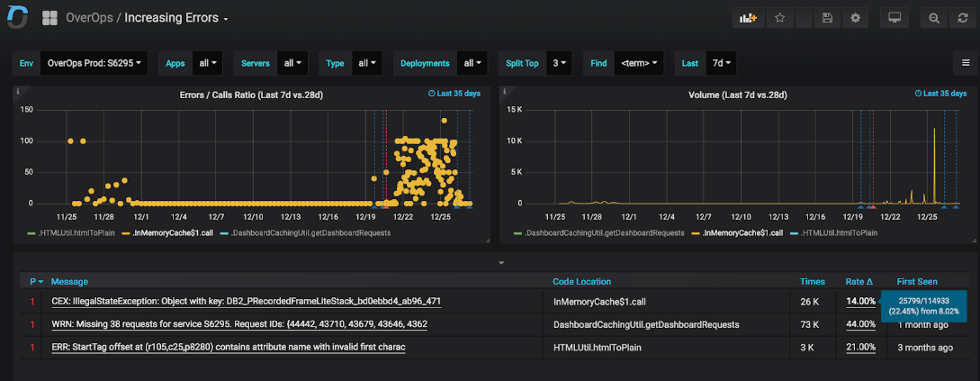Open ERR: StartTag offset message link
The height and width of the screenshot is (381, 980).
point(229,347)
